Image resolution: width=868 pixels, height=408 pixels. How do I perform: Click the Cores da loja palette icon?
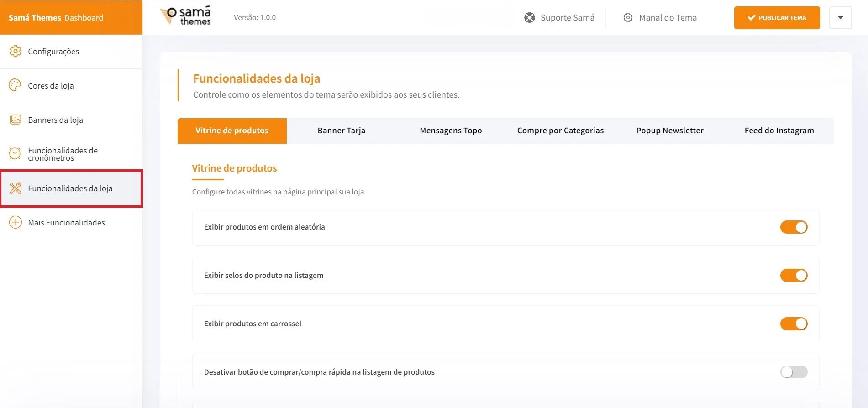click(15, 85)
